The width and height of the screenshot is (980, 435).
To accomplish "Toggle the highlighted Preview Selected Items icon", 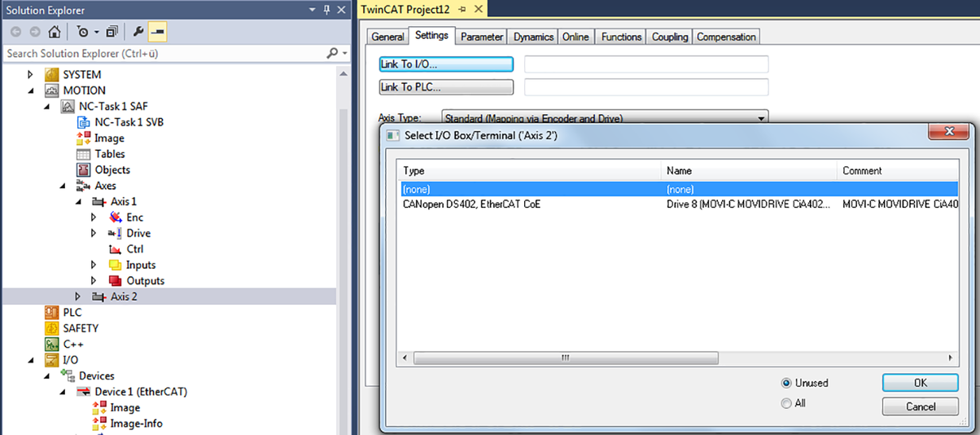I will point(158,33).
